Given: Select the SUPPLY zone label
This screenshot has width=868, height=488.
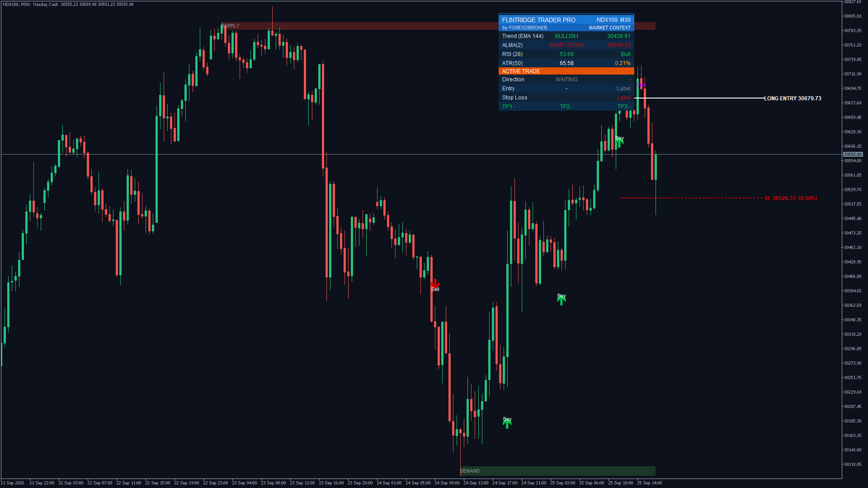Looking at the screenshot, I should 231,26.
